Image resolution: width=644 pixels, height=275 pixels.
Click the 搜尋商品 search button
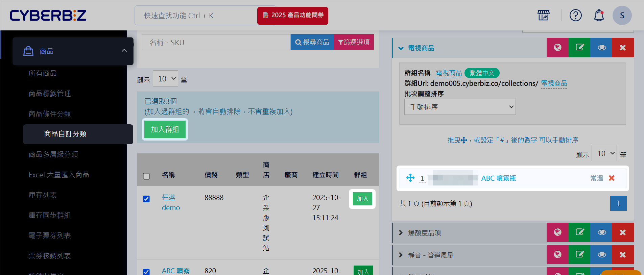tap(312, 42)
